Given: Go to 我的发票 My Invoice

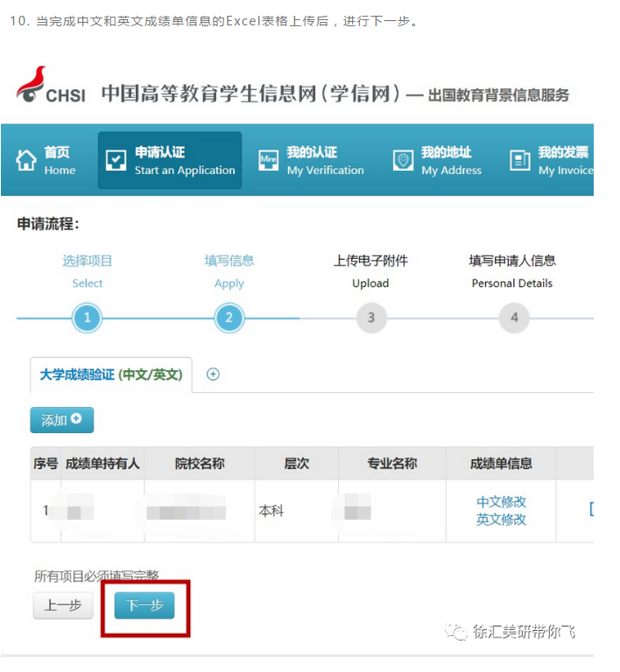Looking at the screenshot, I should click(x=552, y=160).
